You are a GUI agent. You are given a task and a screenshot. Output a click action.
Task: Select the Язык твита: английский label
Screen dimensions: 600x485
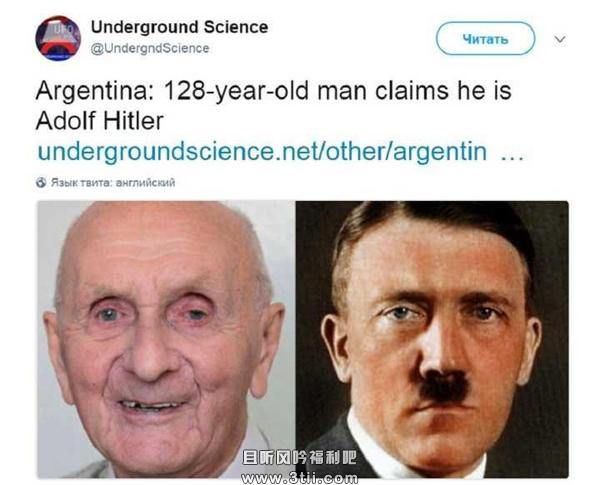(113, 183)
